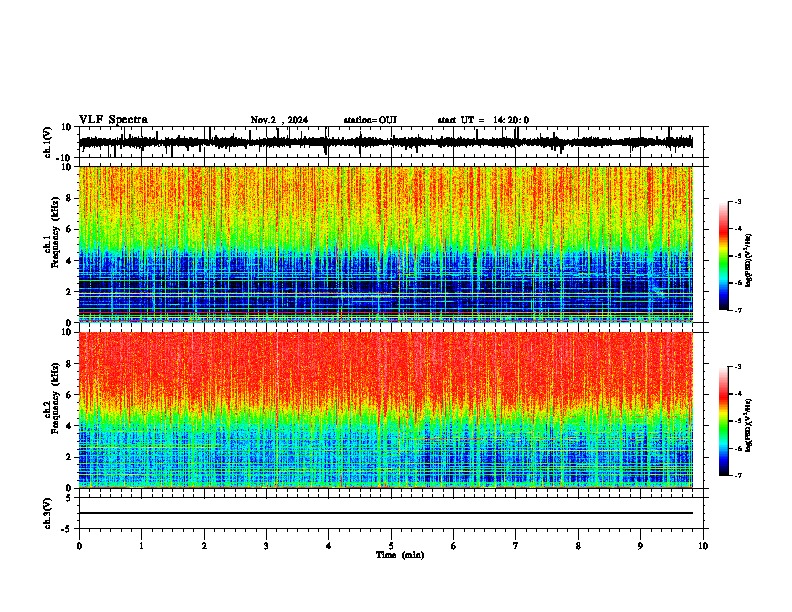
Task: Click the ch.2 spectrogram color scale bar
Action: click(x=724, y=421)
